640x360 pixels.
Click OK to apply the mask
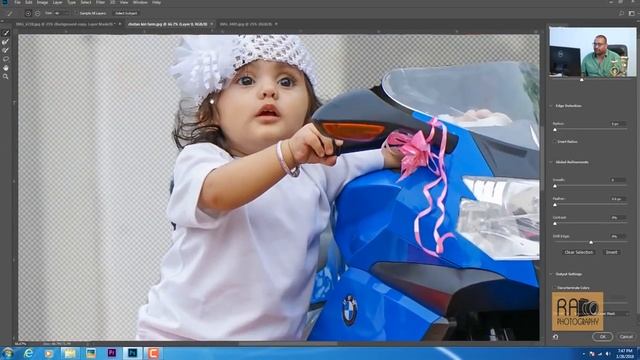[602, 337]
